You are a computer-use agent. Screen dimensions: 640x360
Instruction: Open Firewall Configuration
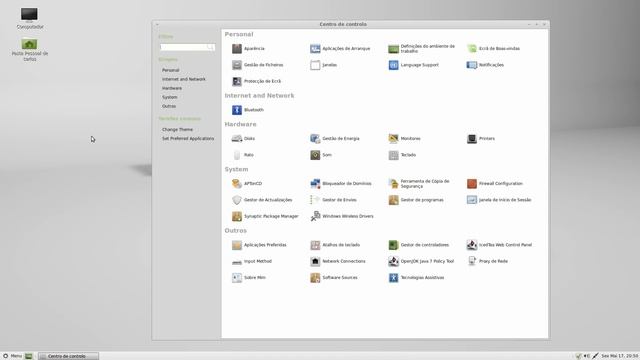pos(495,183)
